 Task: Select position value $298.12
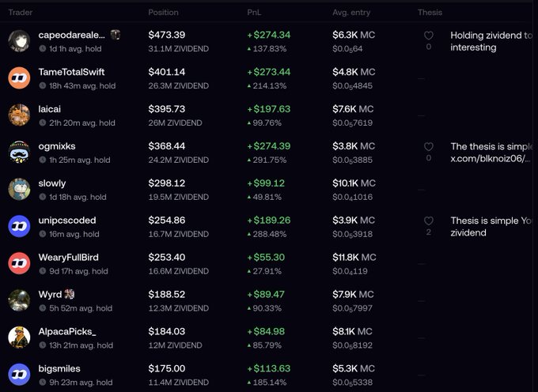point(167,183)
